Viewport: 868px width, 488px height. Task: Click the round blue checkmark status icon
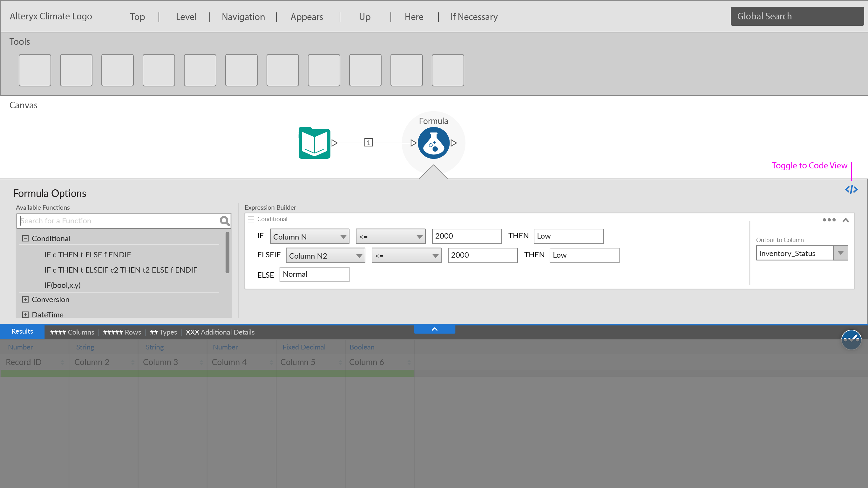[x=851, y=339]
